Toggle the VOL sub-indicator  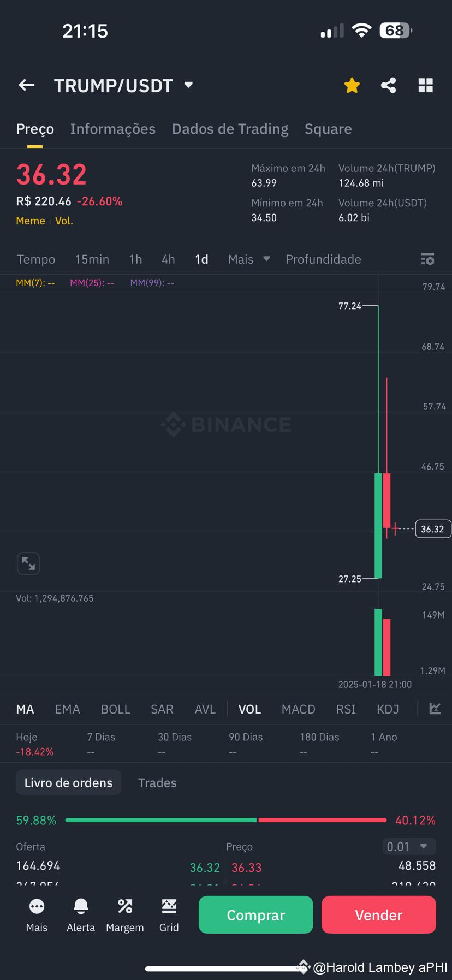click(249, 709)
